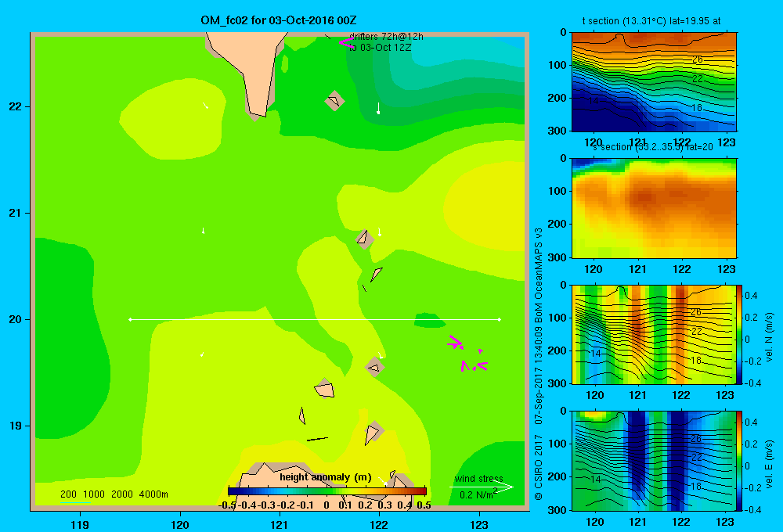Click the white section line at latitude 20
This screenshot has width=783, height=532.
tap(315, 319)
